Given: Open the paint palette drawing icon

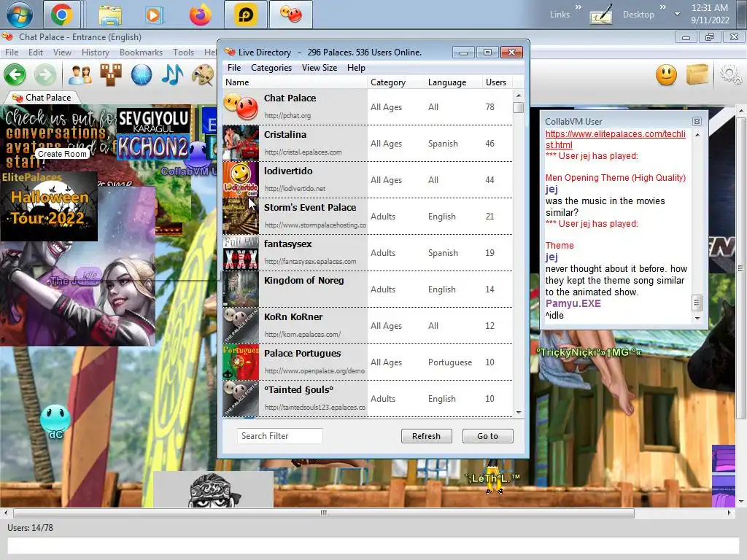Looking at the screenshot, I should pos(203,75).
